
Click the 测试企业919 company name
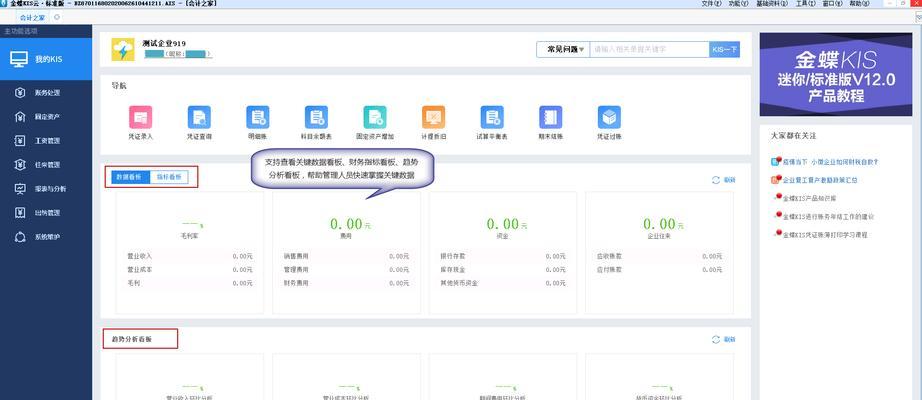(164, 44)
